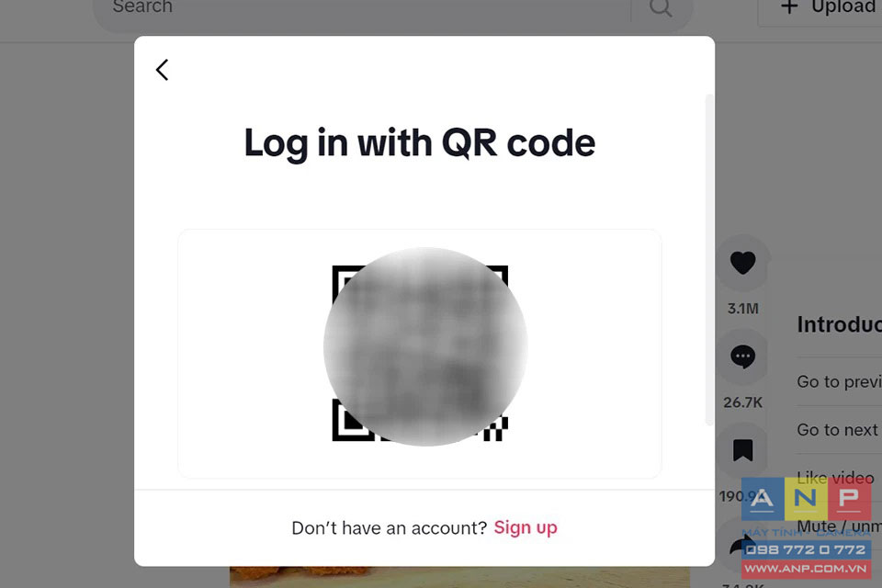The image size is (882, 588).
Task: Click the ANP logo watermark
Action: click(x=806, y=499)
